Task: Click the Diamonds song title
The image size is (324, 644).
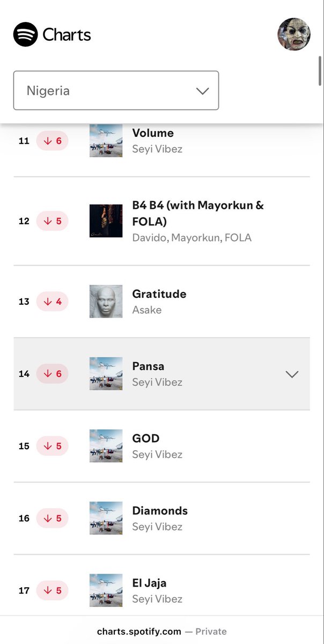Action: pyautogui.click(x=160, y=510)
